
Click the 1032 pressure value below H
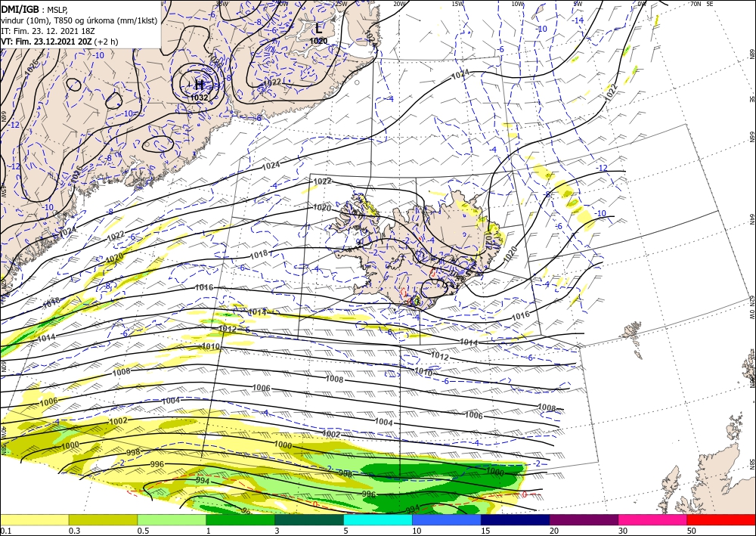(199, 98)
